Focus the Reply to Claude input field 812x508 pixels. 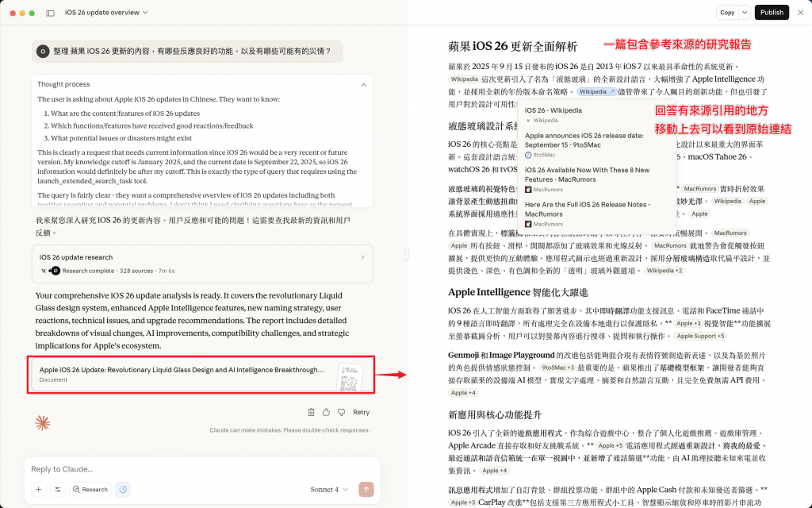202,469
